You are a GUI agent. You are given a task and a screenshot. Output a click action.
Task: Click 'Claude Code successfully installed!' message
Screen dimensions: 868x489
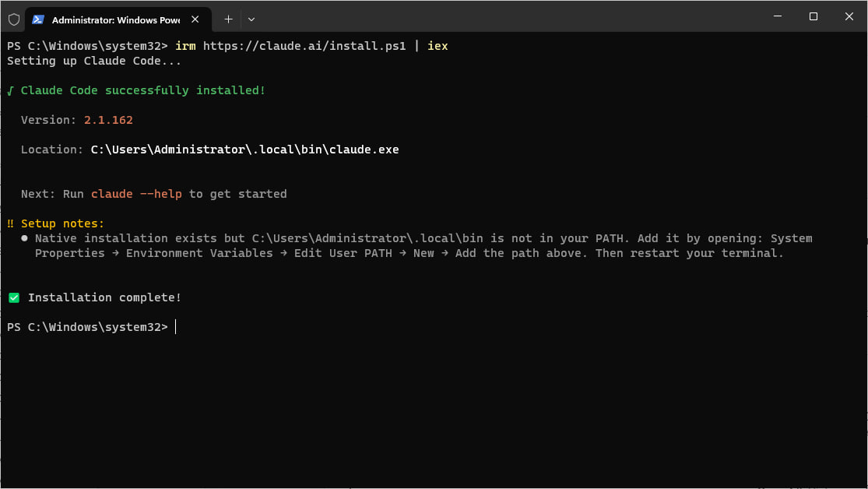click(x=142, y=90)
